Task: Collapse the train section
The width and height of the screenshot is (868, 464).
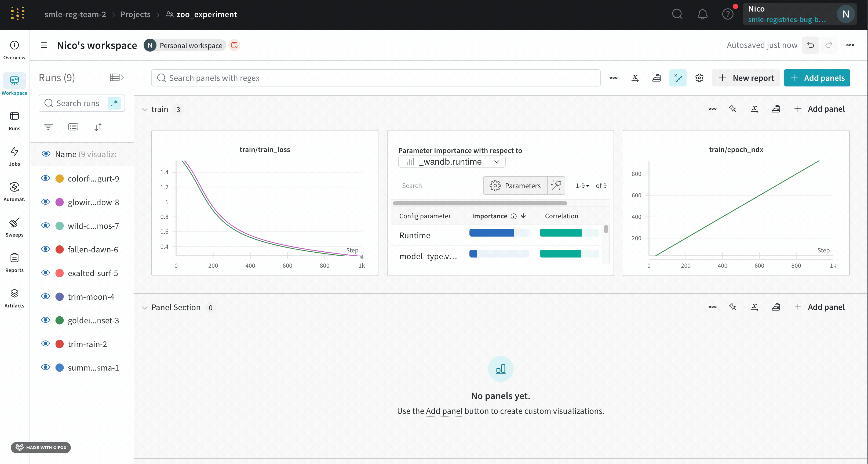Action: tap(145, 109)
